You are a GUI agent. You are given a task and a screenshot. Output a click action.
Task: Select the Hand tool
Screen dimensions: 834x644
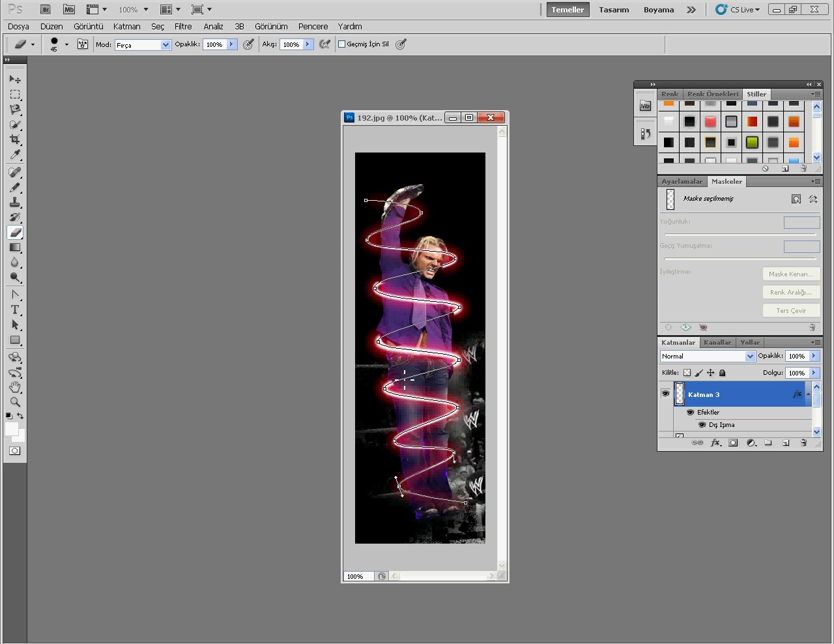15,387
